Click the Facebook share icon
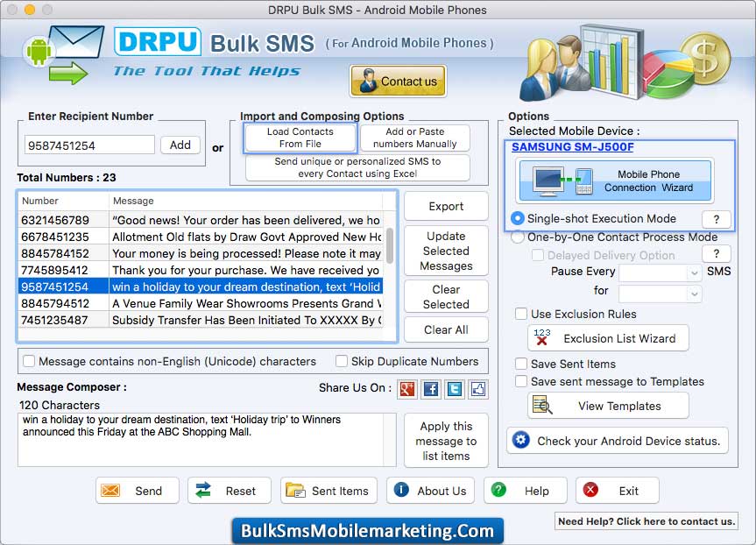 (431, 389)
